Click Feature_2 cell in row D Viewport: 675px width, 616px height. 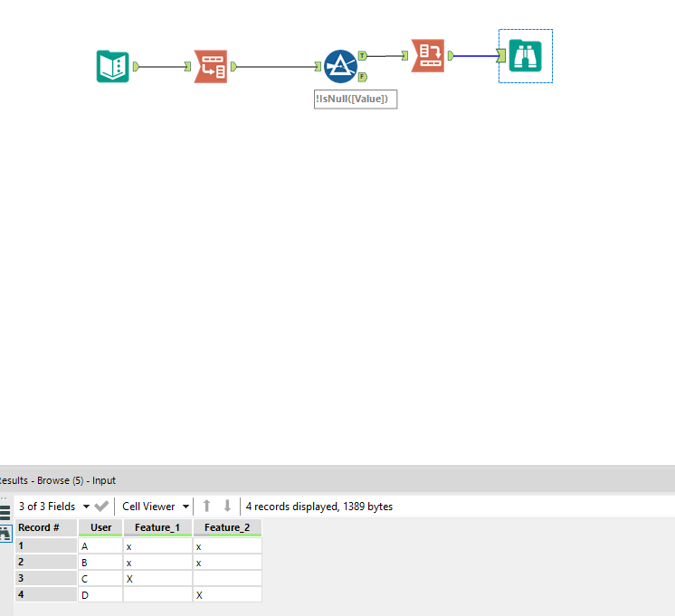227,594
